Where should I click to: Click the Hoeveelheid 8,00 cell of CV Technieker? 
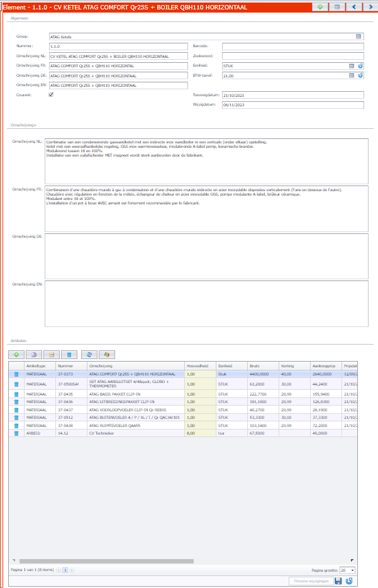[x=200, y=433]
